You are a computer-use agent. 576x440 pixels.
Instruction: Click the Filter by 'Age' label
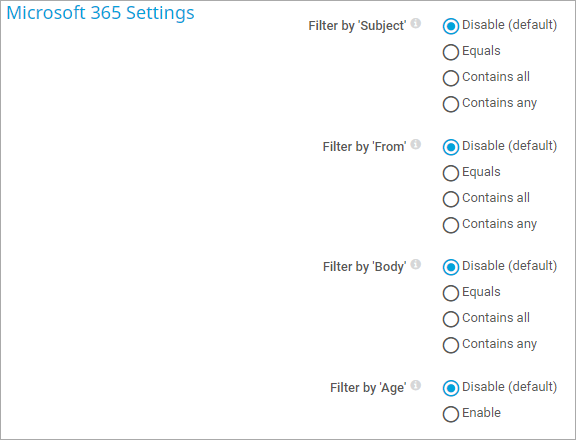click(368, 388)
